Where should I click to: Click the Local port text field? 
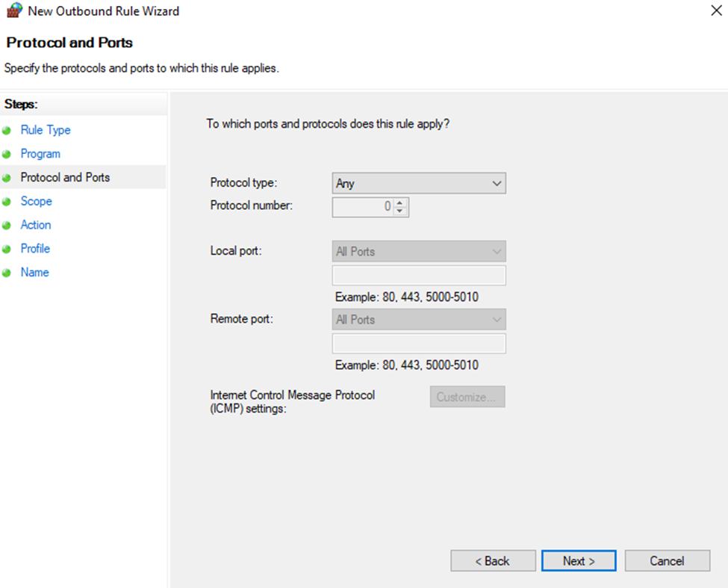coord(419,276)
